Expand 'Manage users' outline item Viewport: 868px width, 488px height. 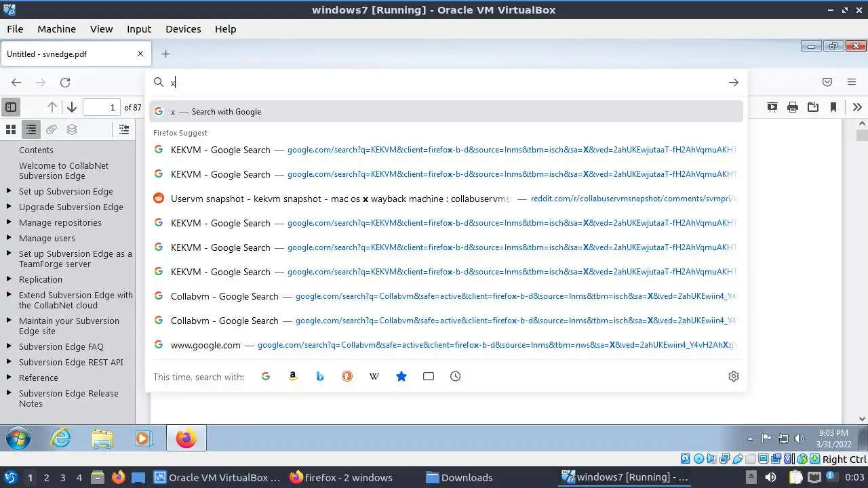(9, 238)
